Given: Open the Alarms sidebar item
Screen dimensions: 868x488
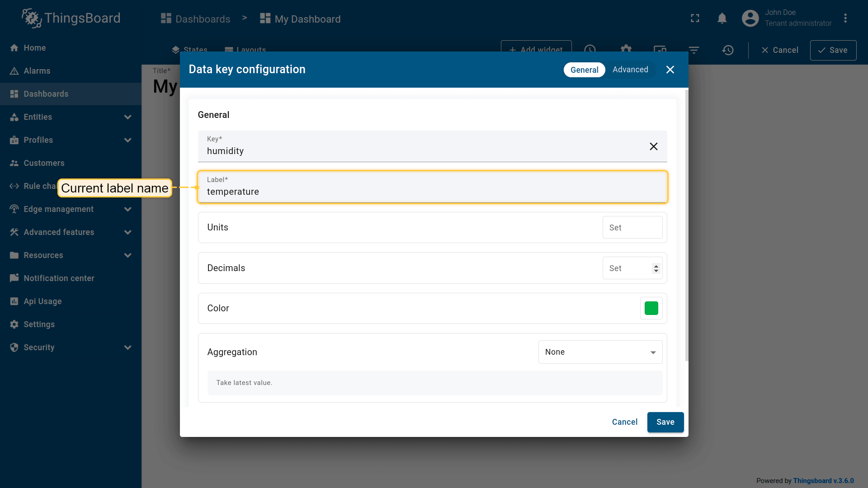Looking at the screenshot, I should pyautogui.click(x=37, y=71).
